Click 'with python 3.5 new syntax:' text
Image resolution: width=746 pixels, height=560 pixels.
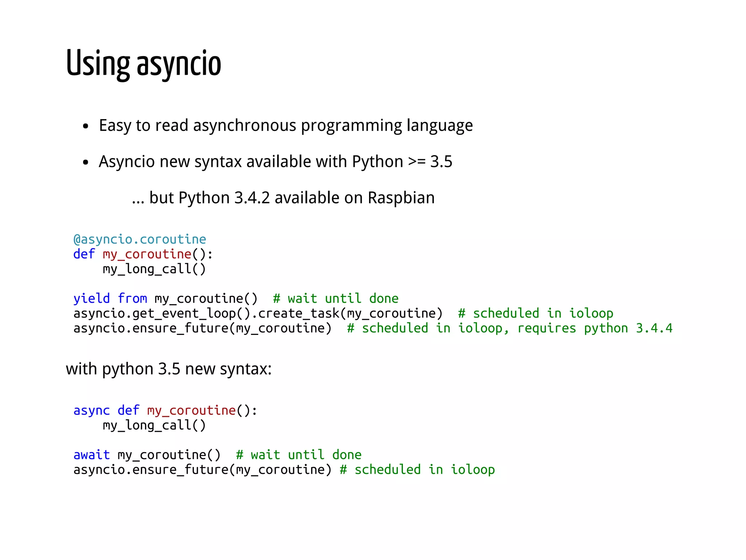169,369
